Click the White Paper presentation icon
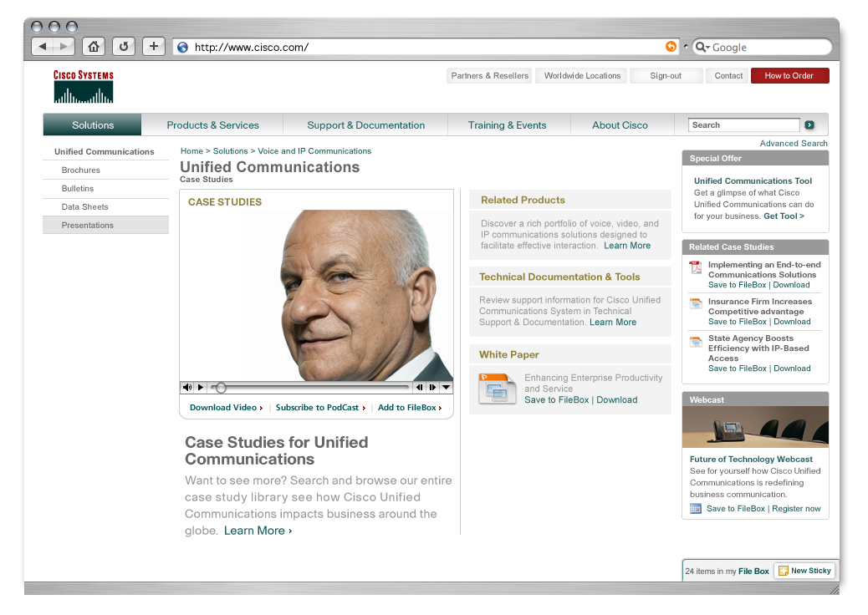 click(x=497, y=389)
